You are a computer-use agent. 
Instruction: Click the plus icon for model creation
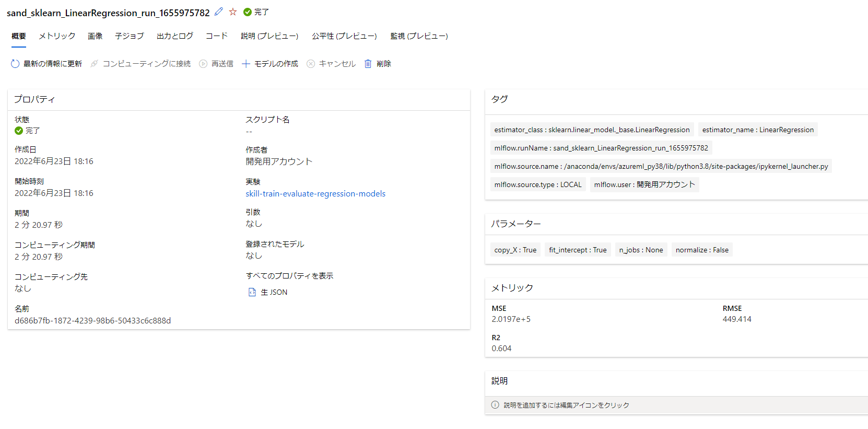(246, 64)
